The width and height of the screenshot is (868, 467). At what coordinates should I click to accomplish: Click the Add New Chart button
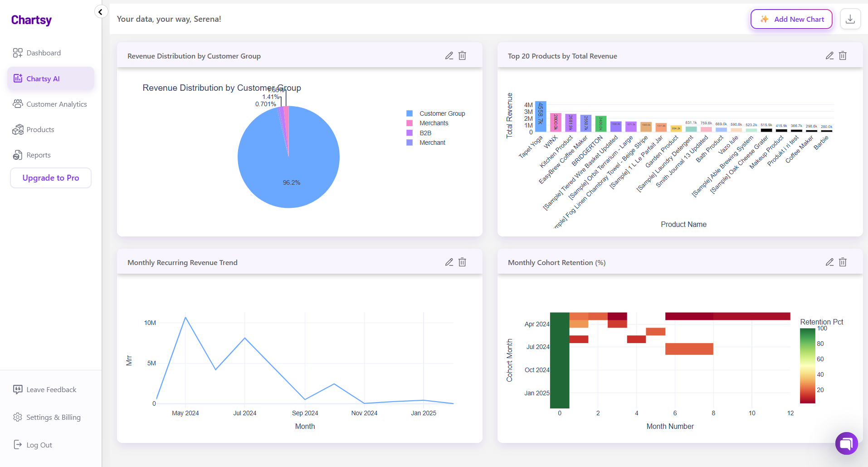[x=791, y=19]
